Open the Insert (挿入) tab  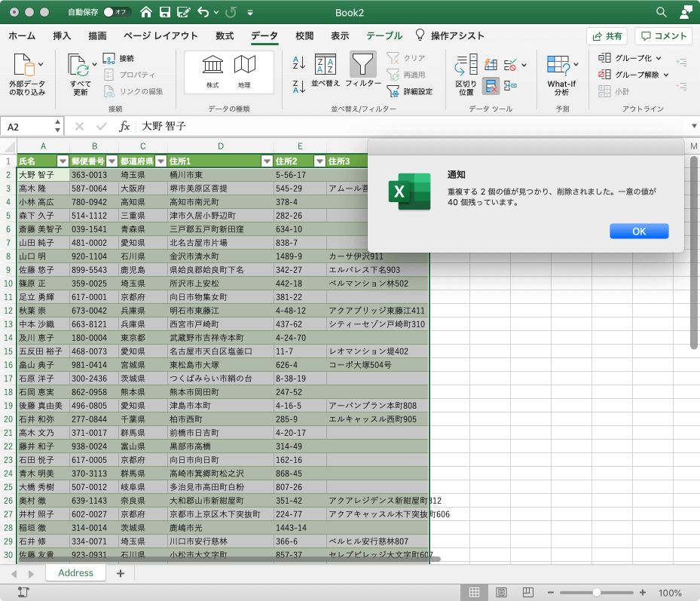(62, 35)
